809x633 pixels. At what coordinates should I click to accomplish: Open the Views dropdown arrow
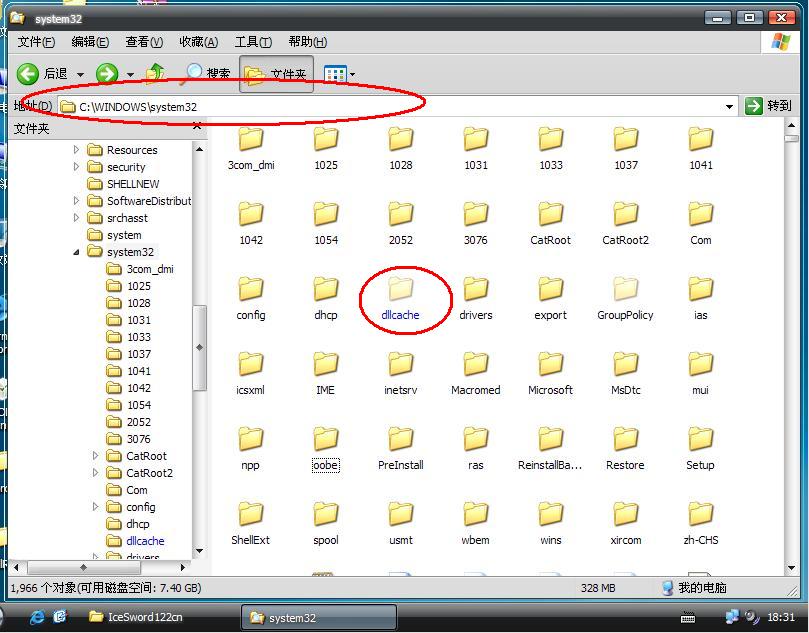tap(352, 75)
